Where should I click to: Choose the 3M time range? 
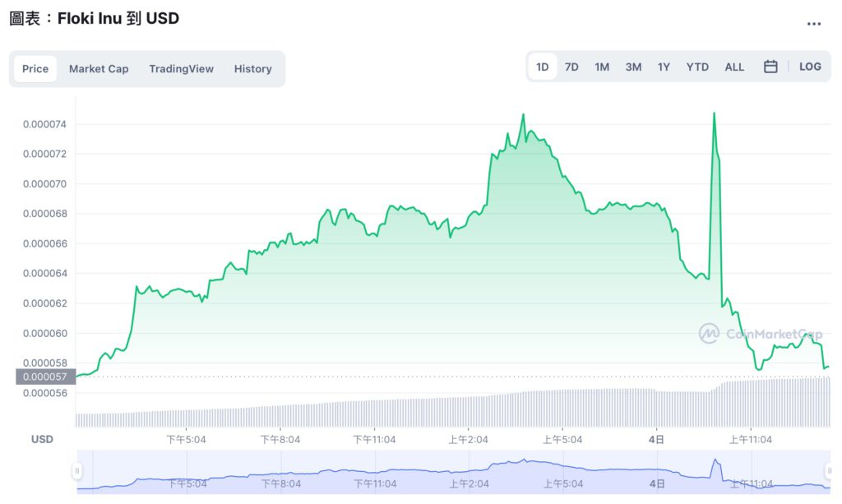tap(633, 67)
